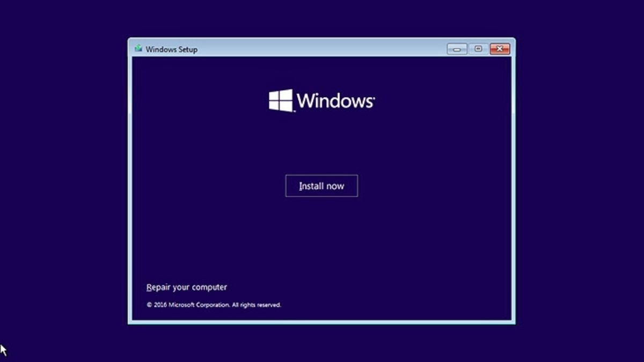Click Install now to begin installation
The image size is (644, 362).
[321, 186]
